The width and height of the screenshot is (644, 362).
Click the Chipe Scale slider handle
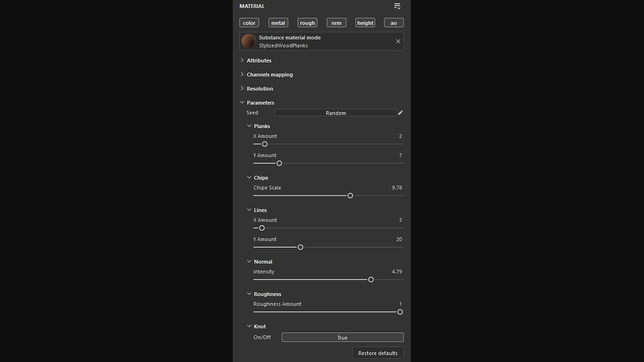tap(350, 196)
